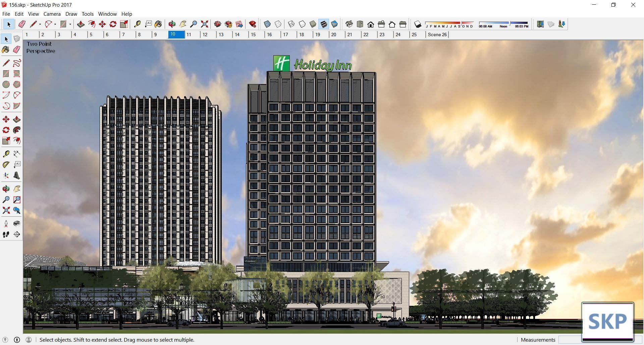Switch to scene tab 1
Viewport: 644px width, 345px height.
click(x=31, y=34)
